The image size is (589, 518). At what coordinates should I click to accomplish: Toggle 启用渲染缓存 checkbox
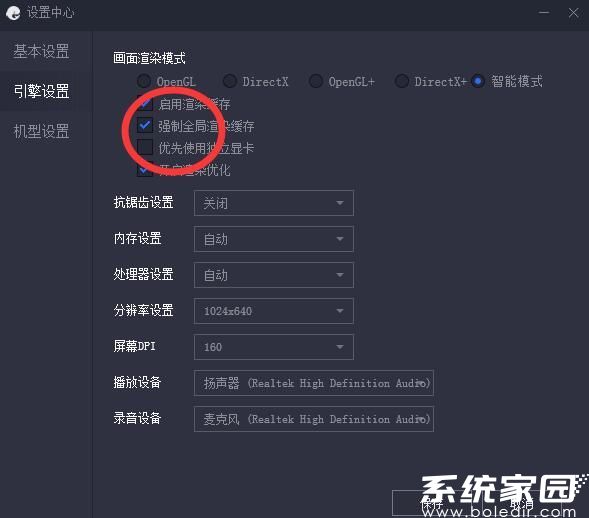point(145,104)
